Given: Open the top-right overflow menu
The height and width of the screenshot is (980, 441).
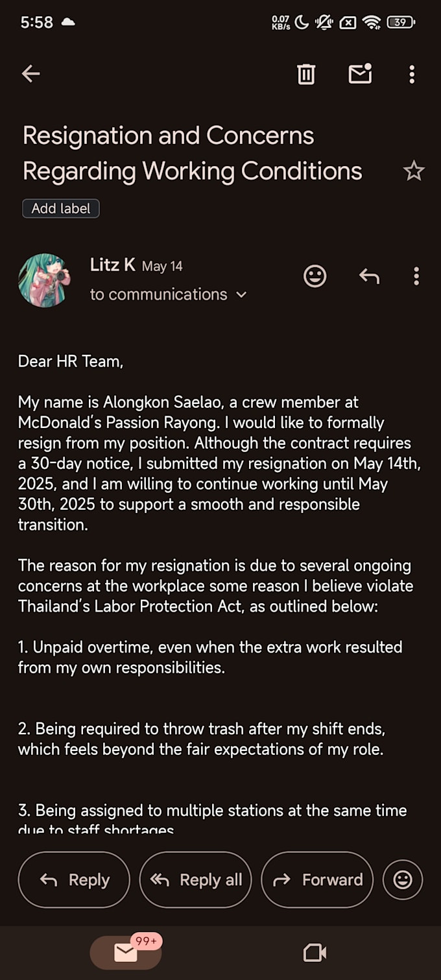Looking at the screenshot, I should [x=412, y=75].
